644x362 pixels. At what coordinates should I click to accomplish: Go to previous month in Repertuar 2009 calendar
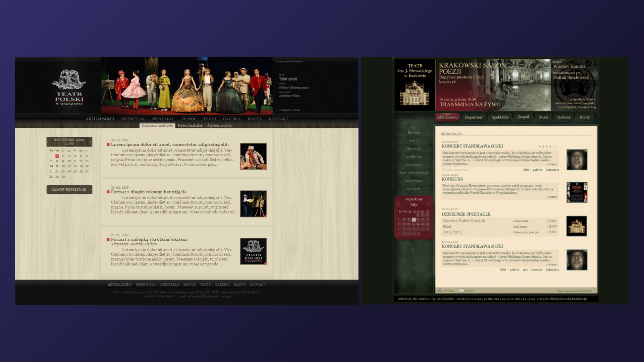[48, 142]
